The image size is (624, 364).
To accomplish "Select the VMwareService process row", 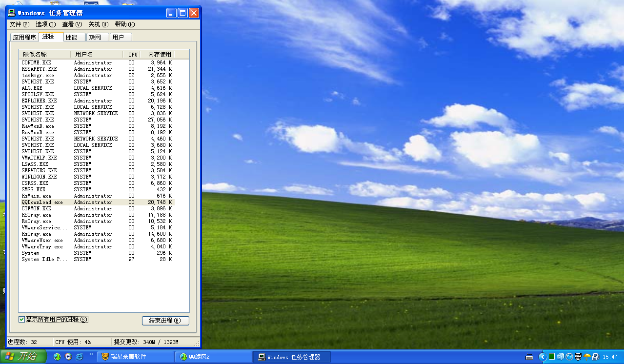I will 97,227.
